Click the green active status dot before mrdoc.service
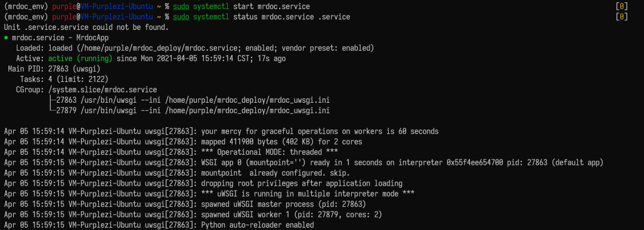 [x=6, y=38]
